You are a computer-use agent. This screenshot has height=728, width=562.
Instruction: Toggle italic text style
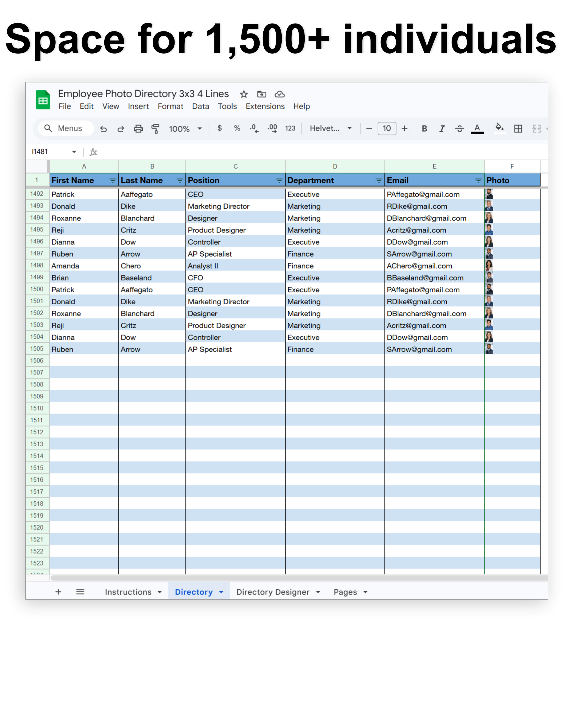point(442,129)
